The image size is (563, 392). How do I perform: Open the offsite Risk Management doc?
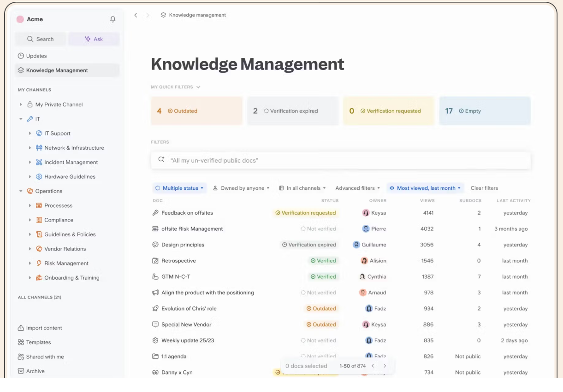(x=192, y=229)
